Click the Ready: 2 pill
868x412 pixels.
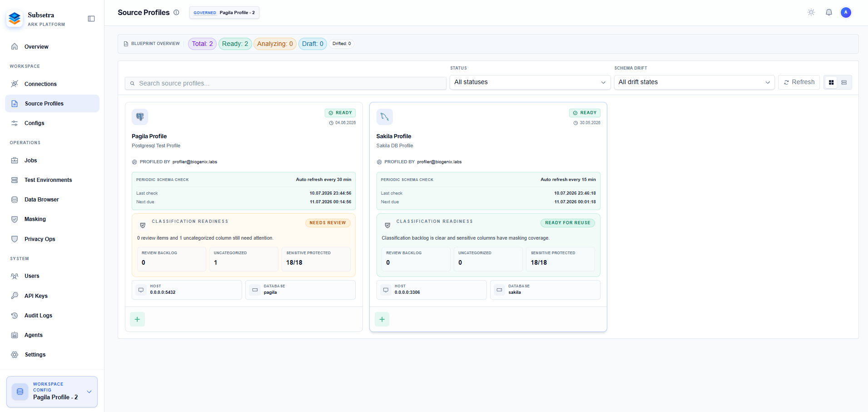click(x=235, y=44)
